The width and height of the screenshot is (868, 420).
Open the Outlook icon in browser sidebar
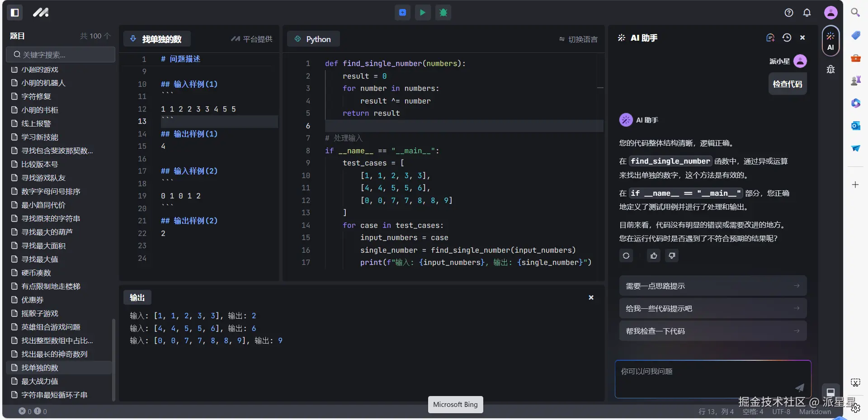[855, 126]
